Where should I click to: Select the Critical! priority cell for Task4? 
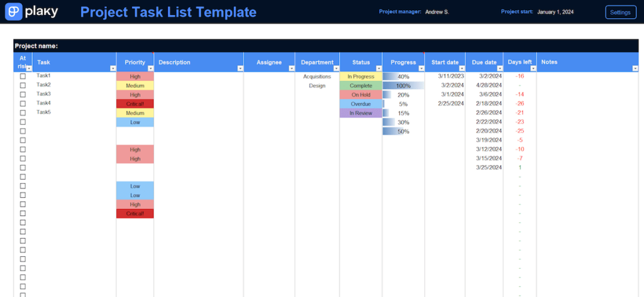(135, 104)
